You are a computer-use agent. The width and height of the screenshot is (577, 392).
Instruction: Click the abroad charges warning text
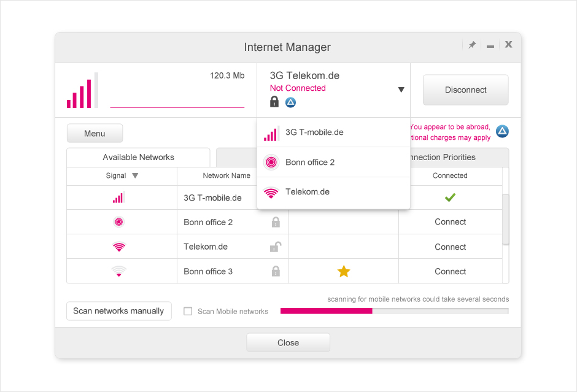451,133
